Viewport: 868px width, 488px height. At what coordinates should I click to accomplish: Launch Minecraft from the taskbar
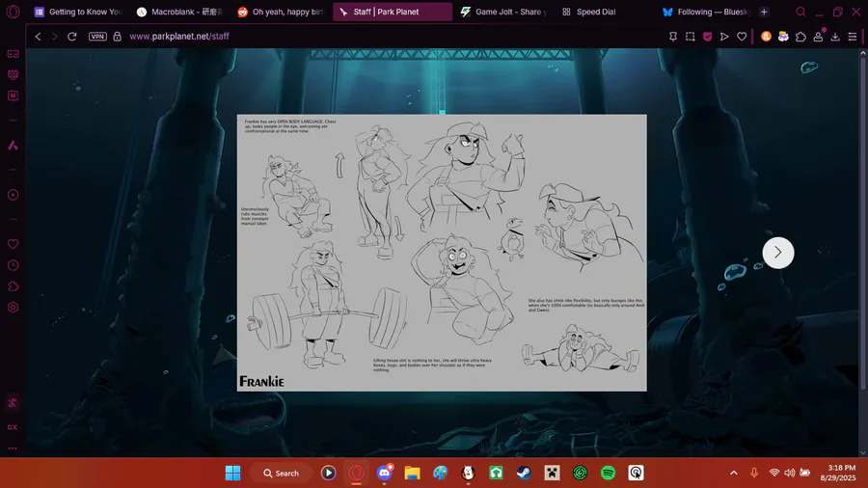[x=552, y=474]
